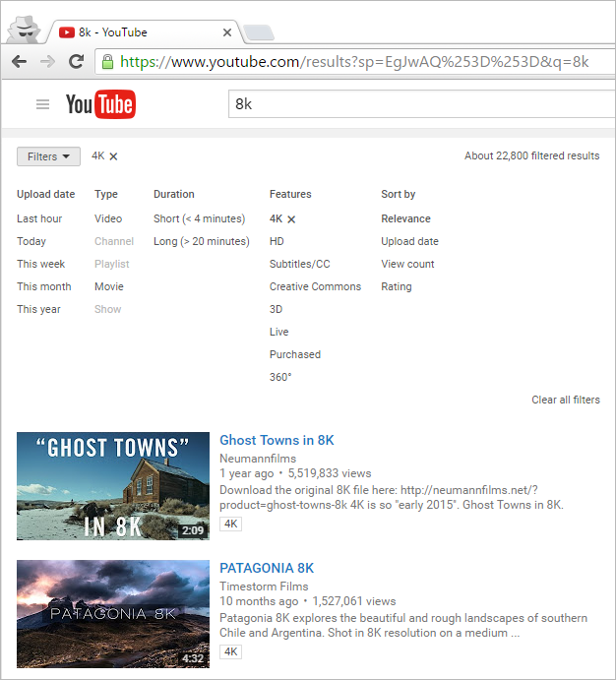Enable the Purchased filter
Screen dimensions: 616x680
(295, 354)
